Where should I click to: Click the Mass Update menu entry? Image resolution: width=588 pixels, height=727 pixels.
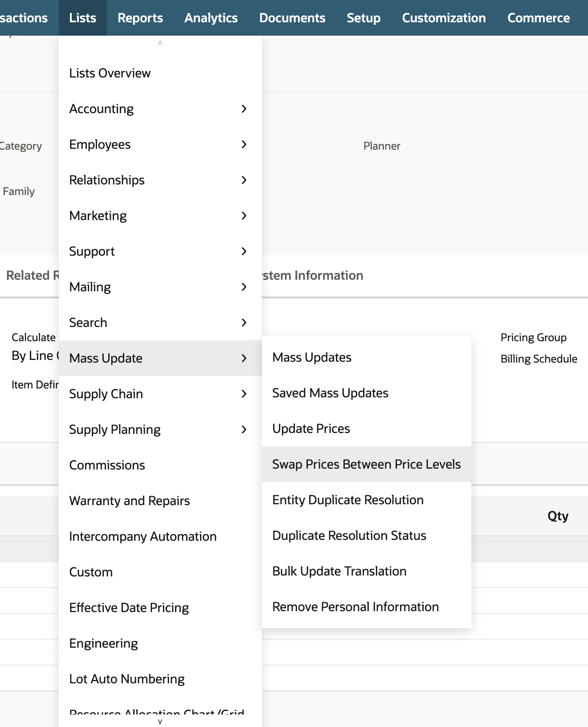tap(160, 358)
